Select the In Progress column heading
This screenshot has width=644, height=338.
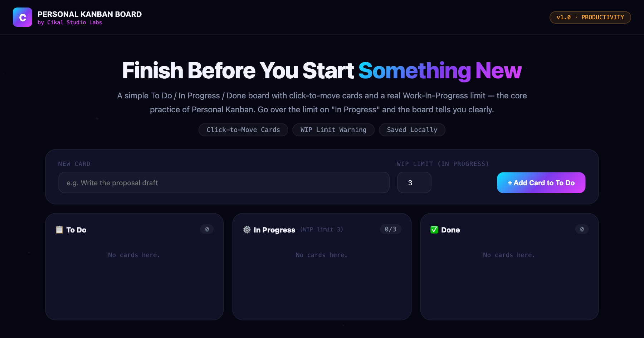pyautogui.click(x=274, y=230)
